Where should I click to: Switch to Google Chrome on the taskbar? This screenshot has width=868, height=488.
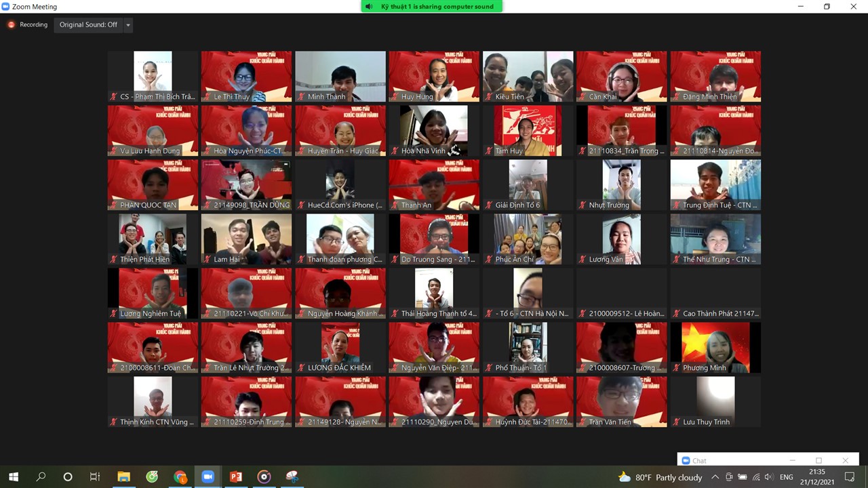pos(180,477)
